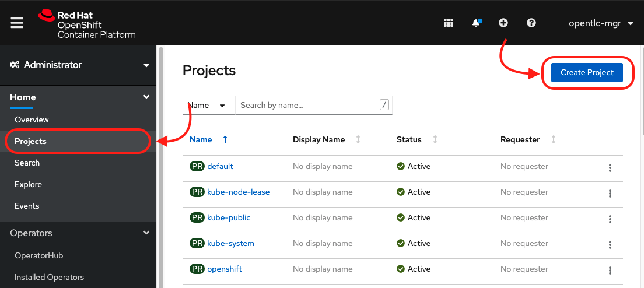Viewport: 644px width, 288px height.
Task: Open the kube-node-lease project link
Action: click(x=238, y=192)
